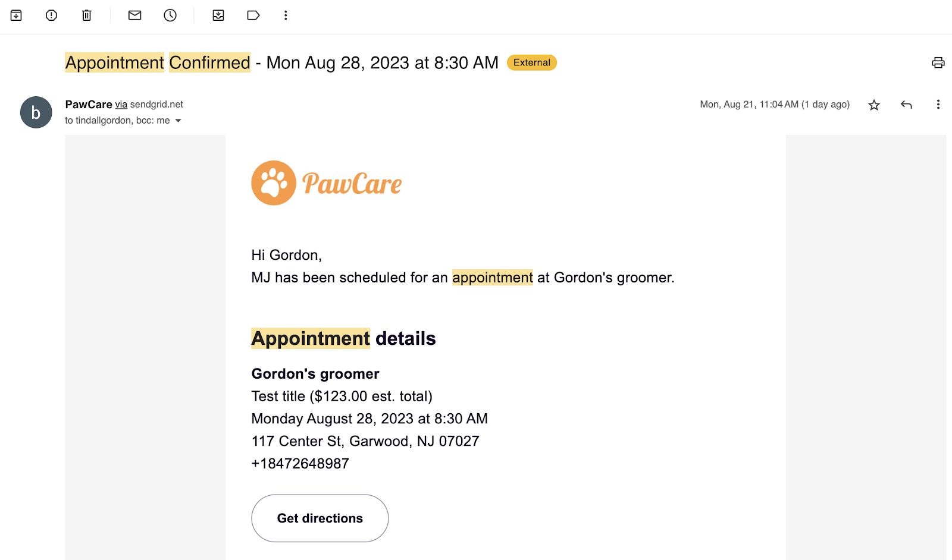The image size is (952, 560).
Task: Print the email conversation
Action: click(x=938, y=62)
